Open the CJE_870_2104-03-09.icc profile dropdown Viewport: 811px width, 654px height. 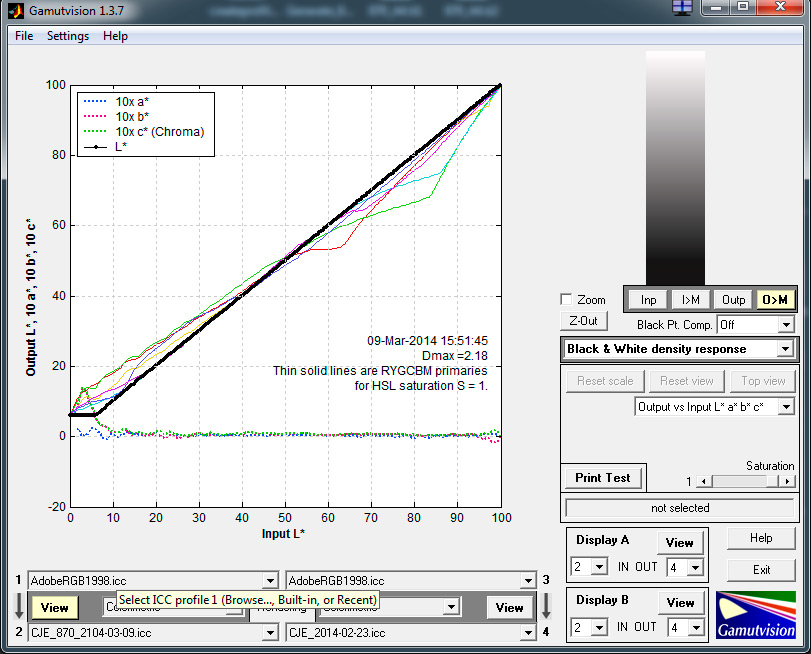coord(268,632)
